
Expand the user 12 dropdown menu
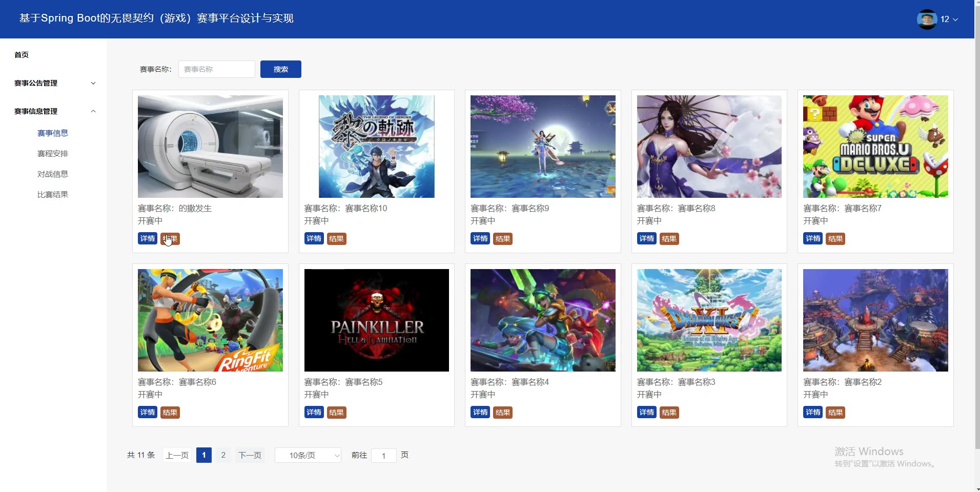pyautogui.click(x=949, y=19)
